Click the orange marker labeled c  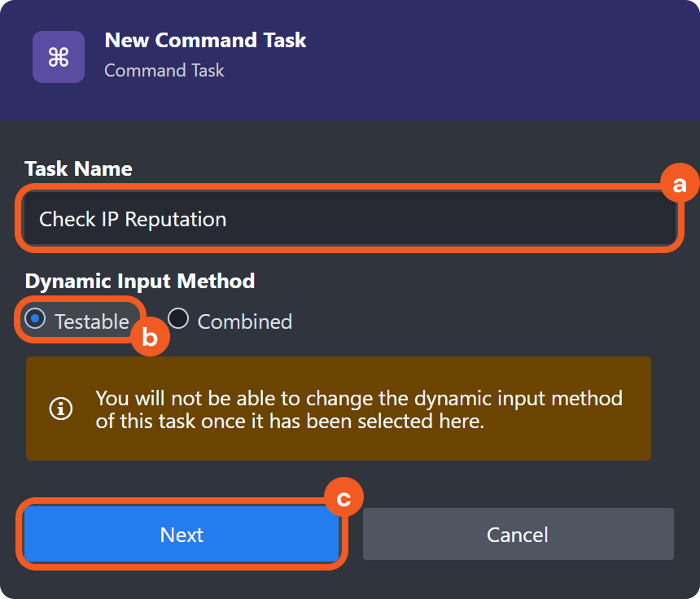coord(343,498)
